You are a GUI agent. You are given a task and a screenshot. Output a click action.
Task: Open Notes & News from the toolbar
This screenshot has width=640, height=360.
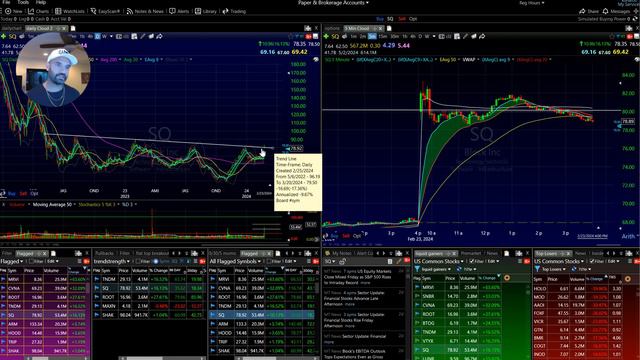click(145, 11)
